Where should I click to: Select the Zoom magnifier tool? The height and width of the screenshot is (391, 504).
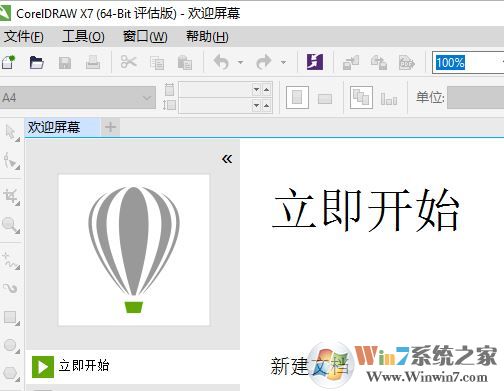click(11, 225)
